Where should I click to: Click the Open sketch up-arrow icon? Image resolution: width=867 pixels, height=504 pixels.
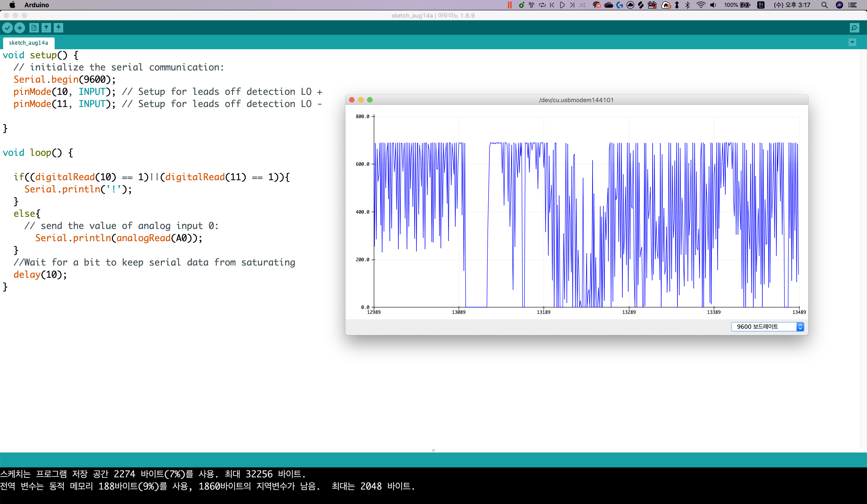click(46, 28)
